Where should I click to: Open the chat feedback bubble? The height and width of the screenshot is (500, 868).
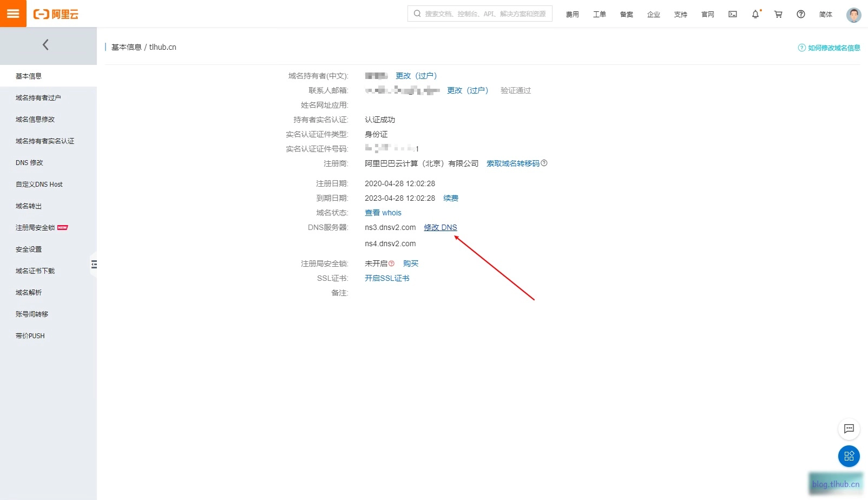(x=849, y=429)
